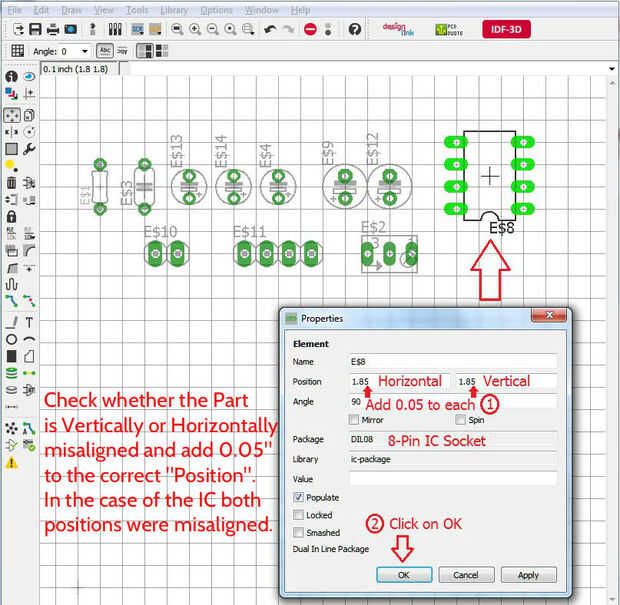Select the Ratsnest tool
620x605 pixels.
pos(11,428)
